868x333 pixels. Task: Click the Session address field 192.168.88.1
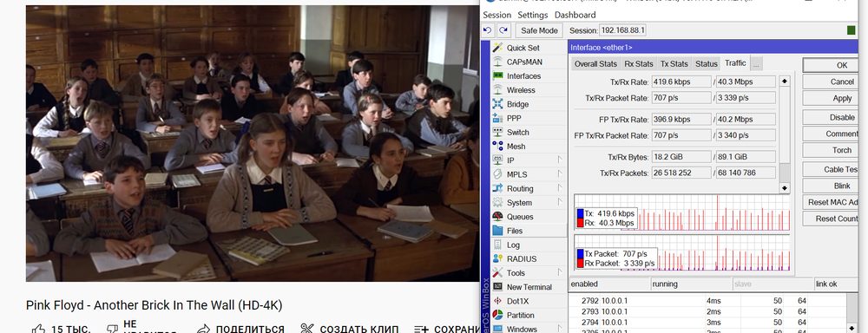(x=623, y=30)
